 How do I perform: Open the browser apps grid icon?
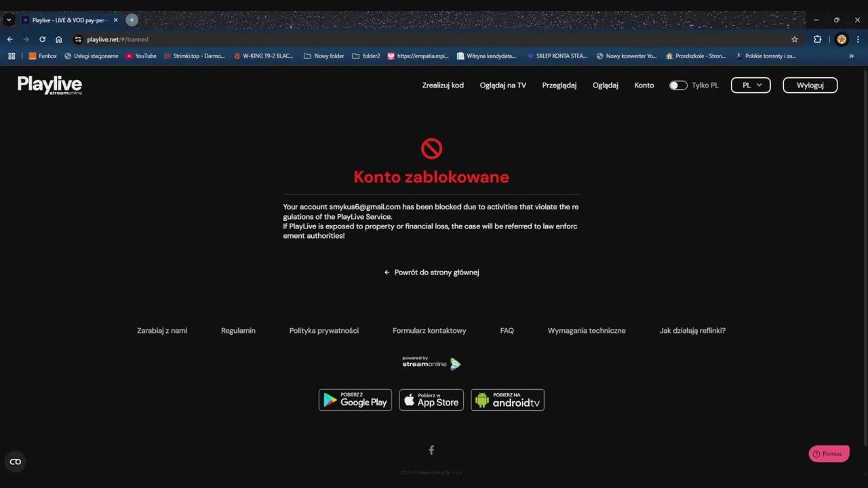(12, 56)
